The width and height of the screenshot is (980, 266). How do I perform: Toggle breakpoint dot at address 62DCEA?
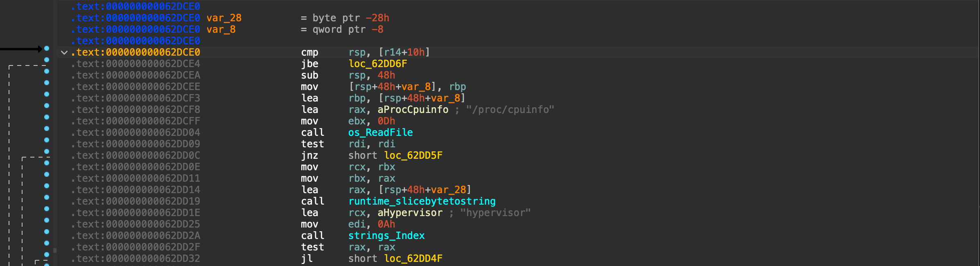point(47,71)
